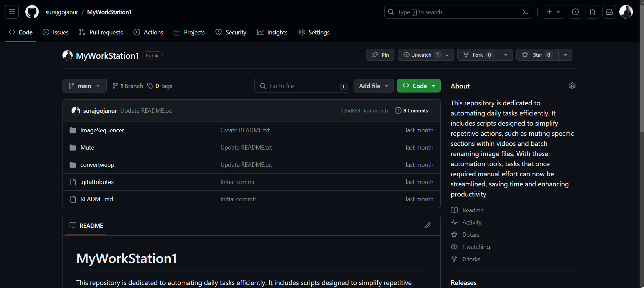Edit About section with gear icon
The width and height of the screenshot is (644, 288).
tap(572, 86)
